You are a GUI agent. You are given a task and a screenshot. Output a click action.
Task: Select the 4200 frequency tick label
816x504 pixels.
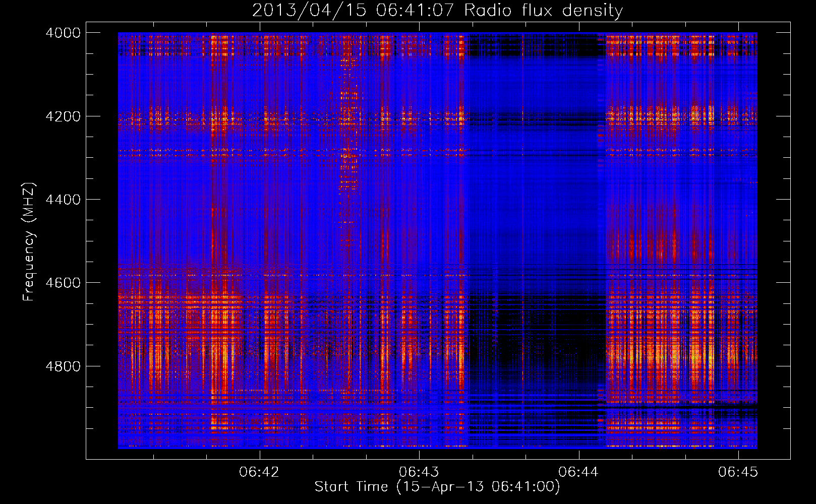tap(63, 116)
